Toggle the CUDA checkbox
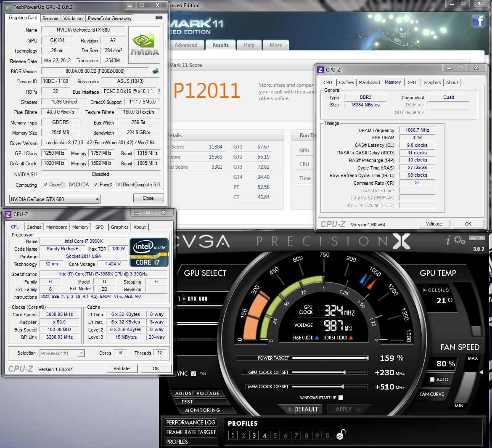492x448 pixels. point(72,184)
